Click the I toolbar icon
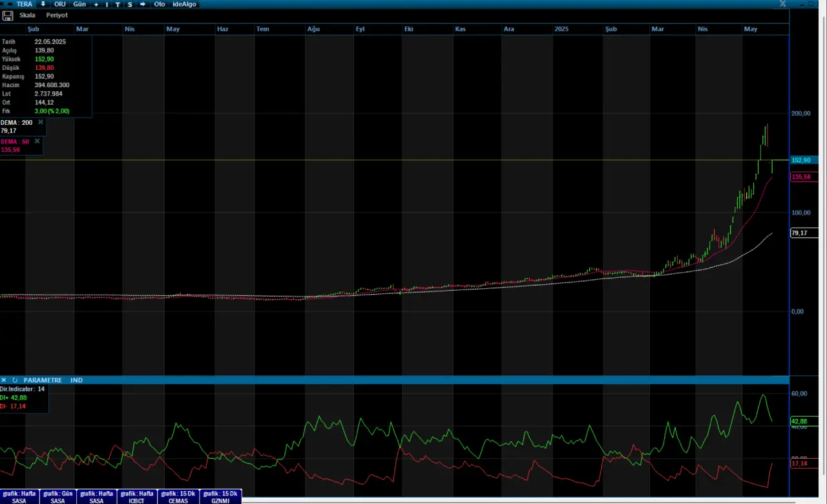 point(107,4)
